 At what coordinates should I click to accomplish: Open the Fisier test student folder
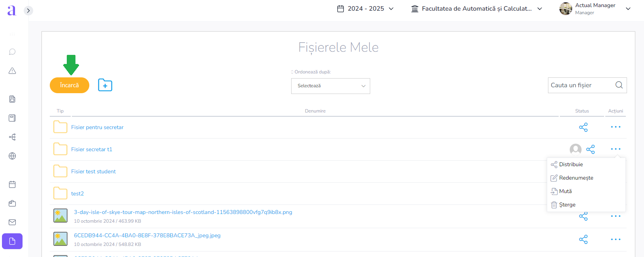tap(93, 172)
